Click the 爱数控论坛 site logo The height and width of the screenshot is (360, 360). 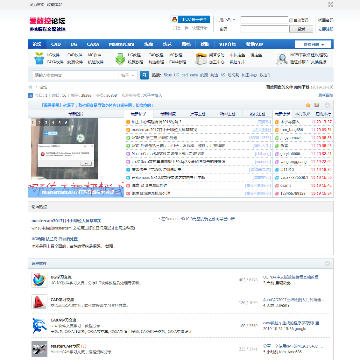click(x=47, y=24)
